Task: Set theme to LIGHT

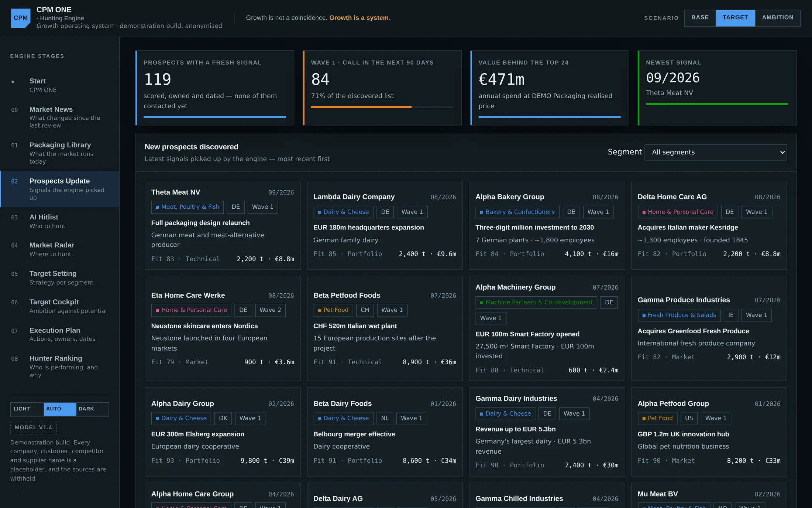Action: 27,409
